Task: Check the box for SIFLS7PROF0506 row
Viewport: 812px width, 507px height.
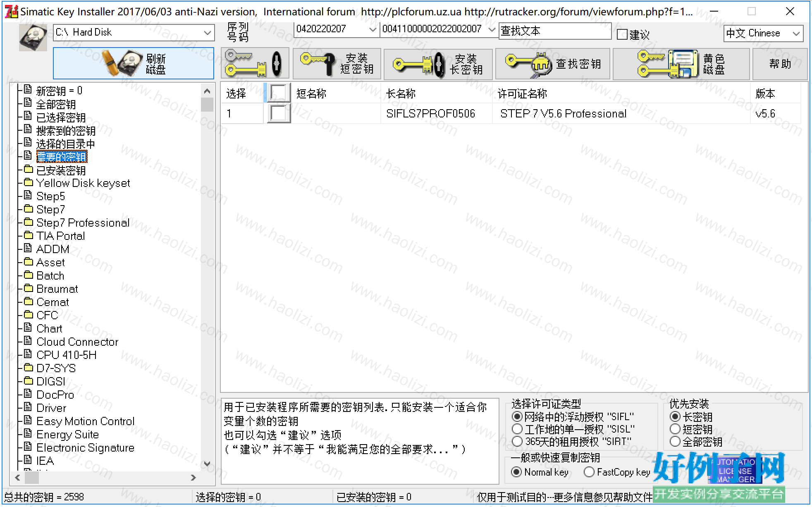Action: 279,113
